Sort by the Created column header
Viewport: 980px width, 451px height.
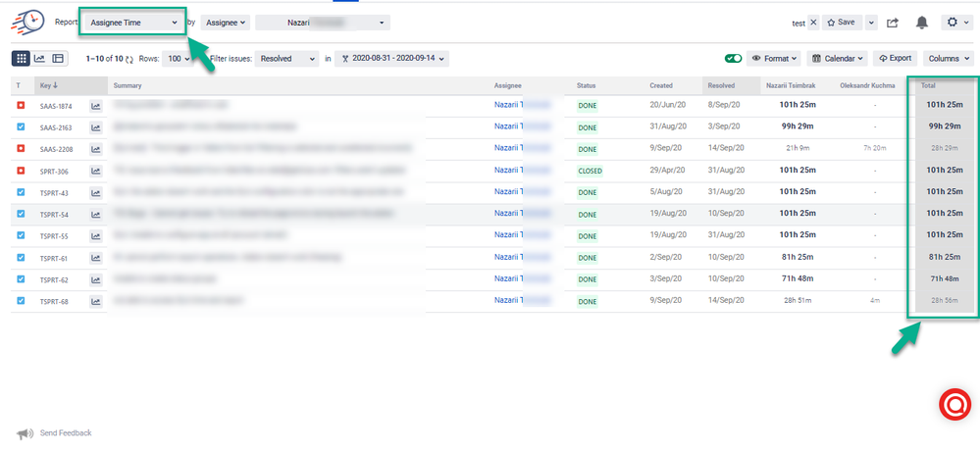660,85
